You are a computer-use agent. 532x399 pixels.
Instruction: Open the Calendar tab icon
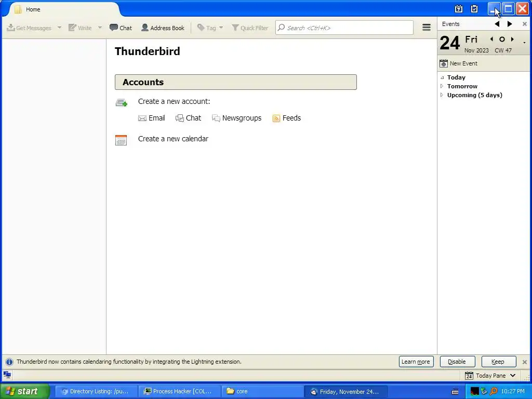pyautogui.click(x=459, y=9)
